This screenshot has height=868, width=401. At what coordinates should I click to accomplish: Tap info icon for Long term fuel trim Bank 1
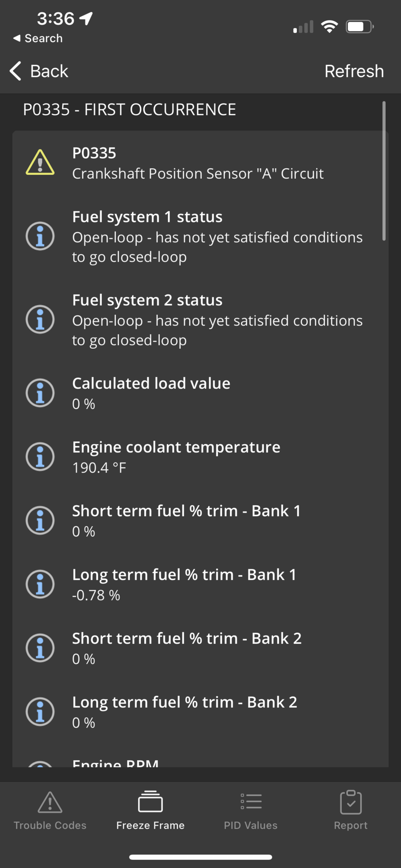pyautogui.click(x=40, y=584)
